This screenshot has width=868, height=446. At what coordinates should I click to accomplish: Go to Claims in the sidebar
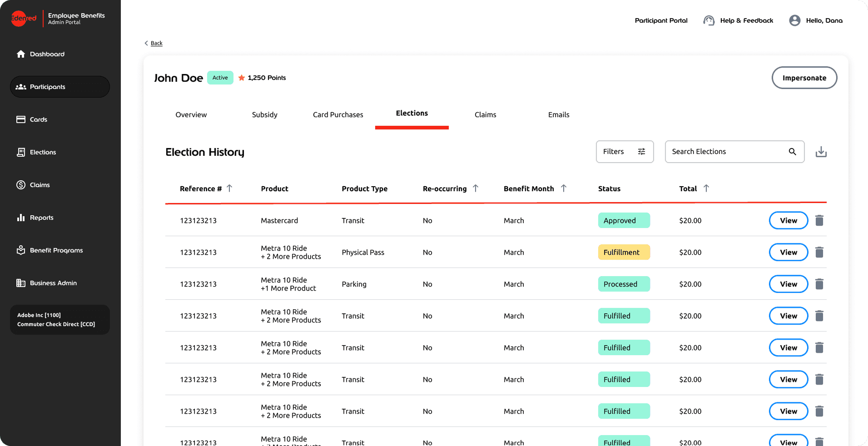click(60, 185)
